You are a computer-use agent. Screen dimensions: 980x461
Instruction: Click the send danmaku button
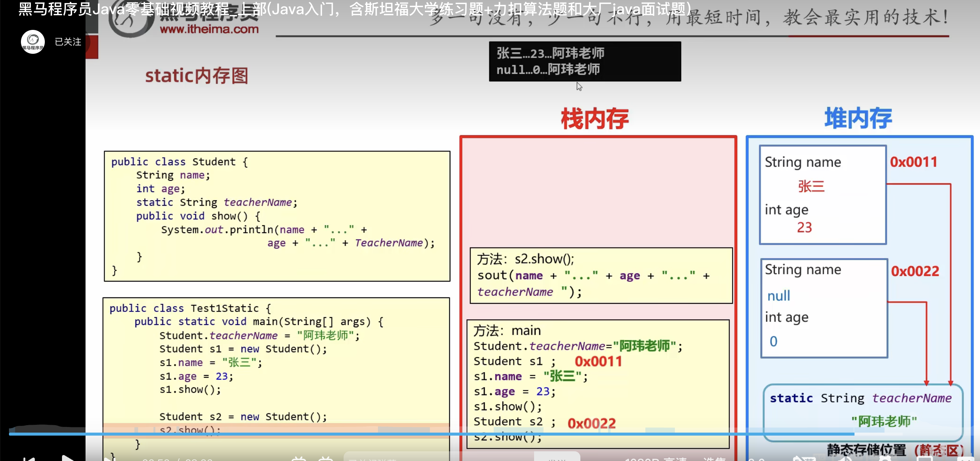click(557, 458)
